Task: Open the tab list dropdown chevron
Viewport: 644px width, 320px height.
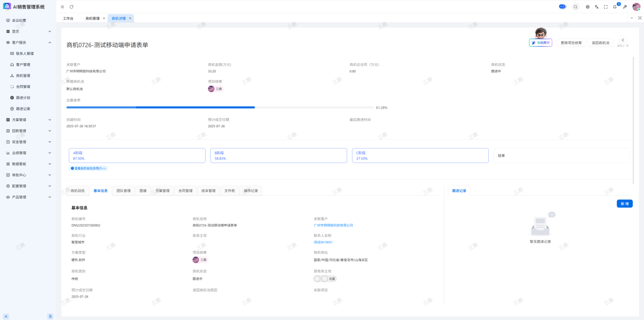Action: [632, 18]
